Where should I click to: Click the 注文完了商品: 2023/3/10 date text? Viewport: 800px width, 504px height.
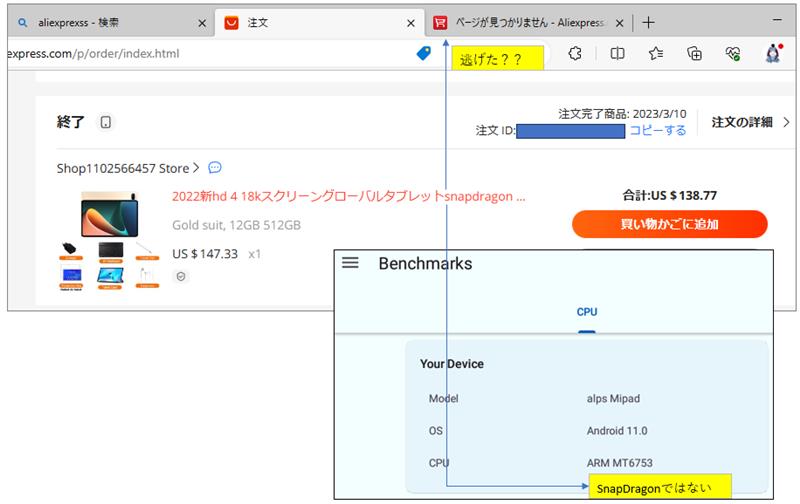(x=622, y=114)
